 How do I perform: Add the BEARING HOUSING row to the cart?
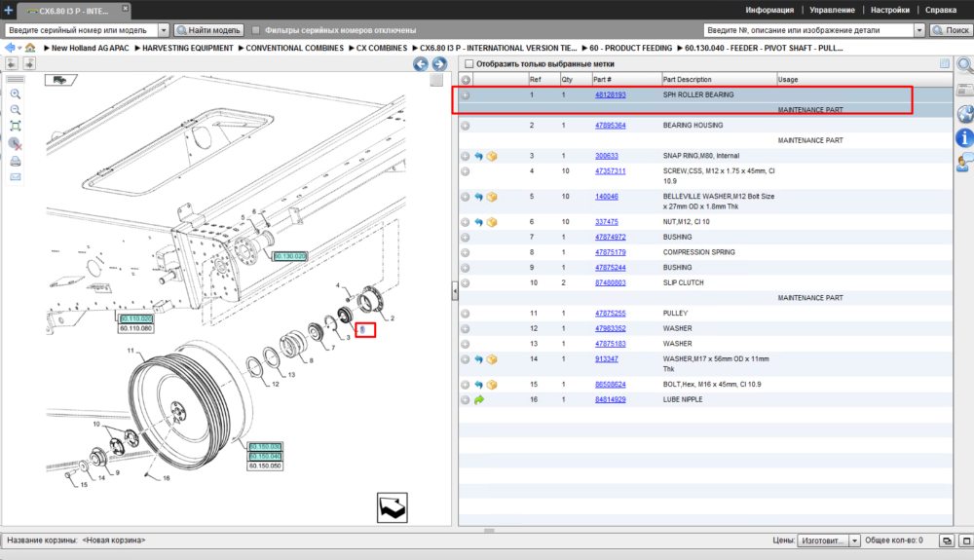point(466,126)
